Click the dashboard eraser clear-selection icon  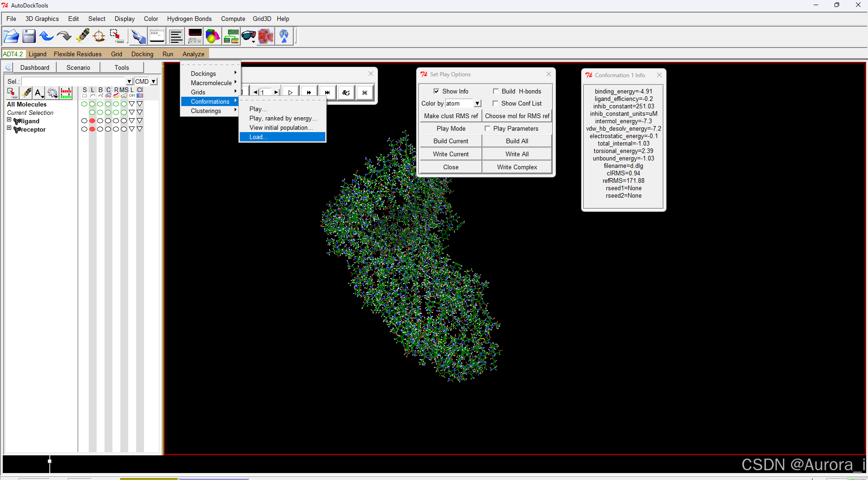(26, 93)
